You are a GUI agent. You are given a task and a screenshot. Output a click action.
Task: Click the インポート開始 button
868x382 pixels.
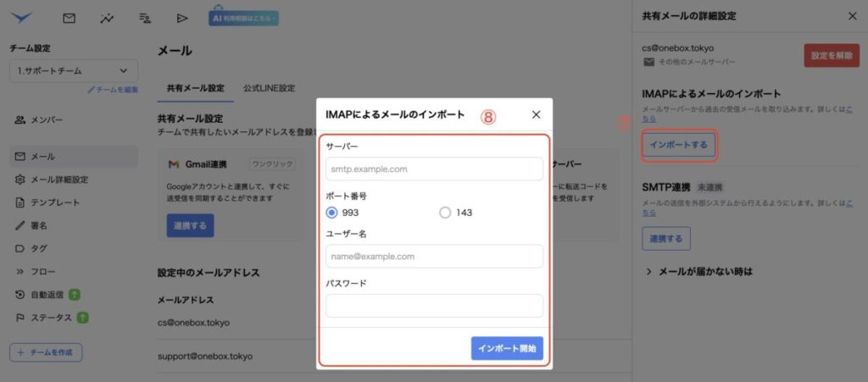tap(507, 348)
